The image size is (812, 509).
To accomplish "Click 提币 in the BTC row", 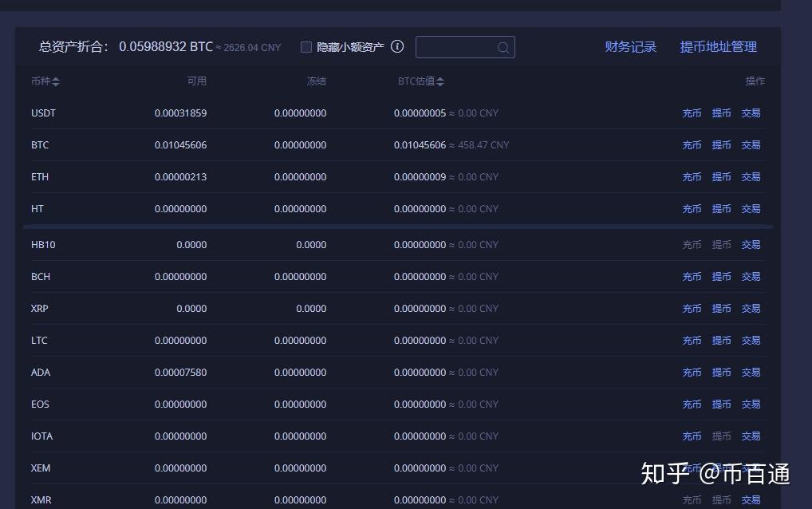I will 721,145.
